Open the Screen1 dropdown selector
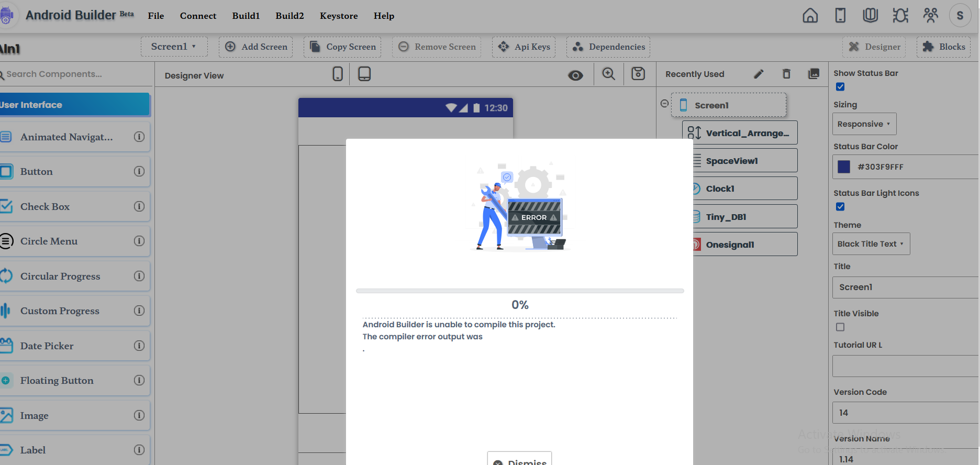This screenshot has width=980, height=465. [x=174, y=47]
